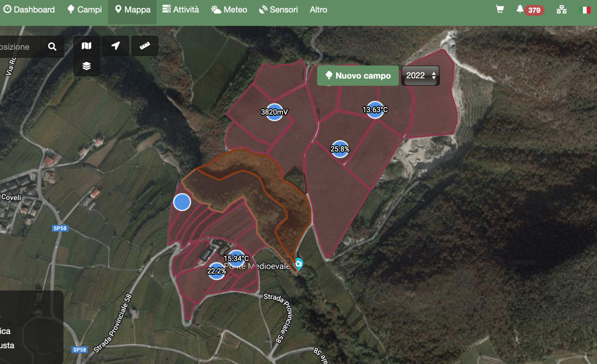Open the 2022 year dropdown

point(420,75)
